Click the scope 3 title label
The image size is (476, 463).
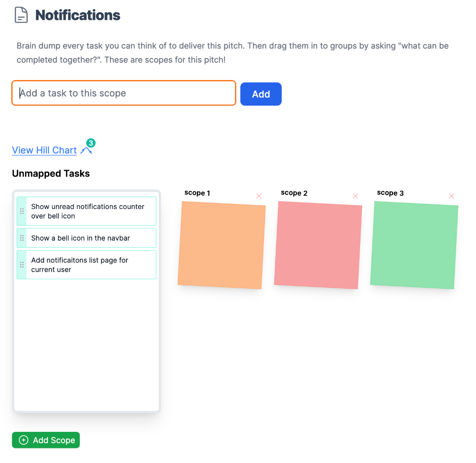coord(390,193)
